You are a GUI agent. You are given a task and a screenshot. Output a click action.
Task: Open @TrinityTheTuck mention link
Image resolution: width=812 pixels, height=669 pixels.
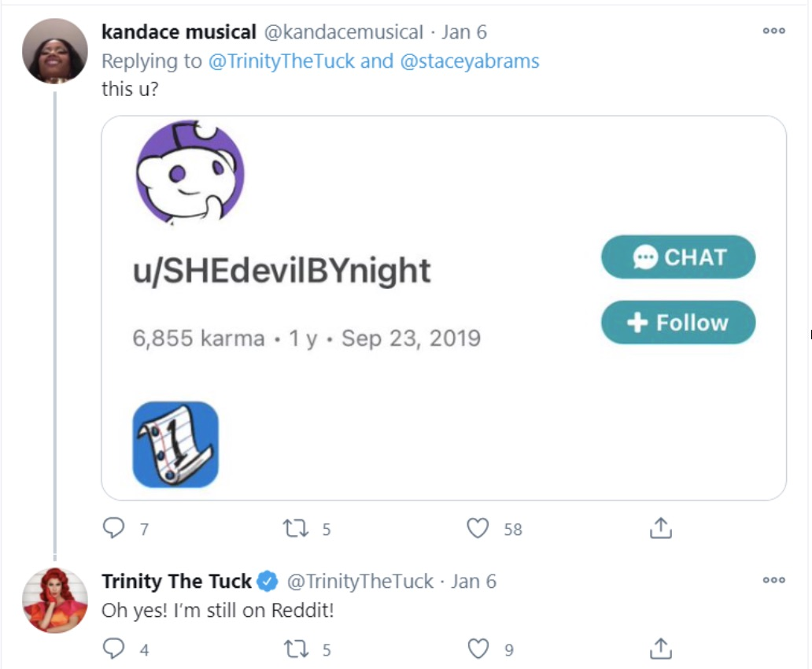click(x=282, y=61)
